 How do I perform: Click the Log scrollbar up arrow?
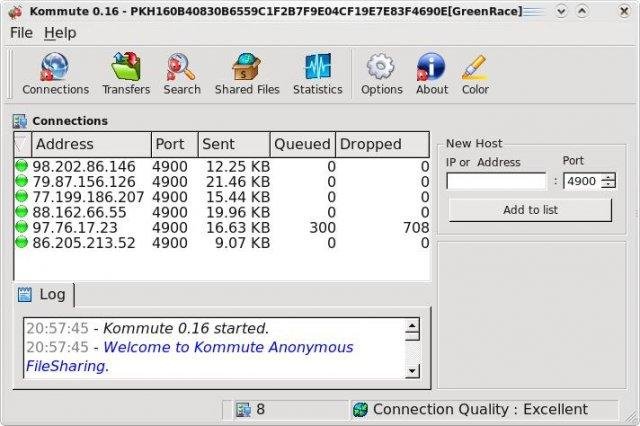[412, 326]
